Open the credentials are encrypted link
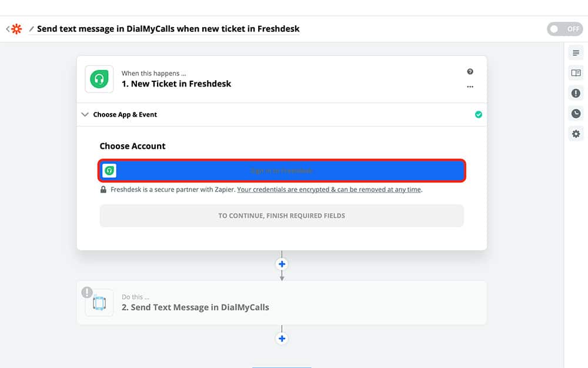588x368 pixels. [329, 190]
